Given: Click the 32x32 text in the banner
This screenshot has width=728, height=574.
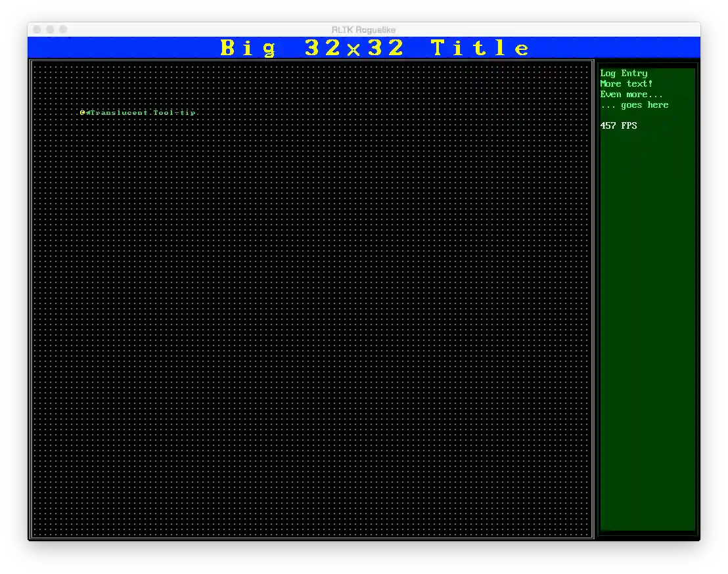Looking at the screenshot, I should (354, 48).
